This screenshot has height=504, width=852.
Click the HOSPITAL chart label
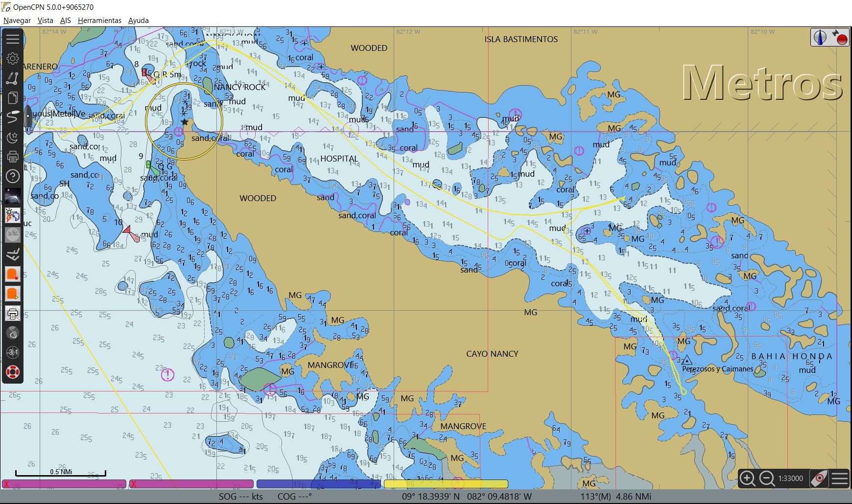[x=339, y=159]
